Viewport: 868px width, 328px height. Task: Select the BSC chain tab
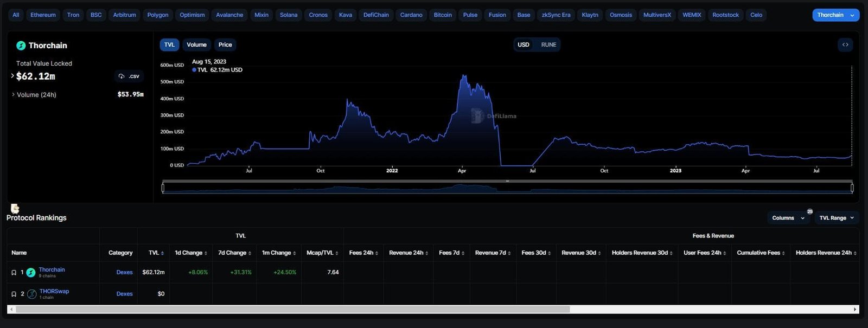coord(96,15)
